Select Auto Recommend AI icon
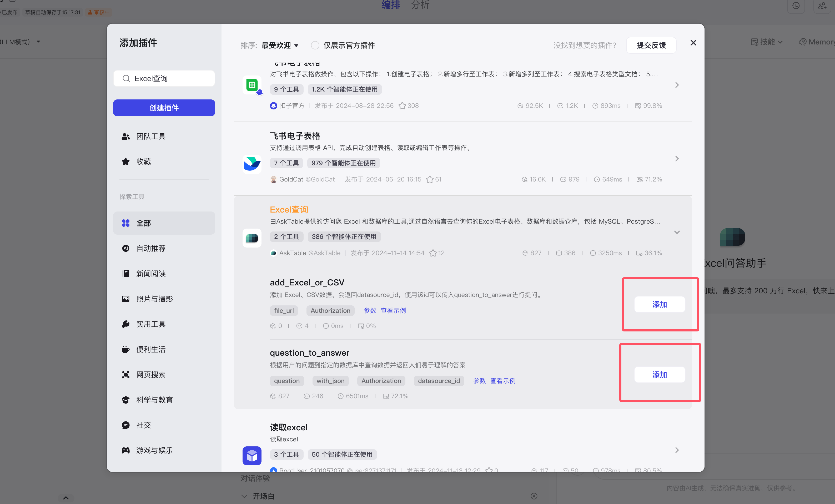The width and height of the screenshot is (835, 504). (x=126, y=248)
